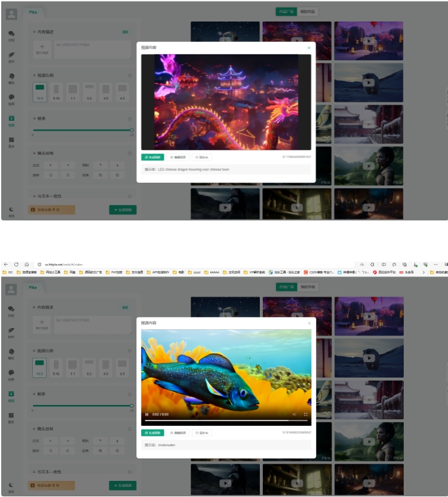Go back with the browser back arrow
Image resolution: width=448 pixels, height=497 pixels.
click(x=6, y=265)
